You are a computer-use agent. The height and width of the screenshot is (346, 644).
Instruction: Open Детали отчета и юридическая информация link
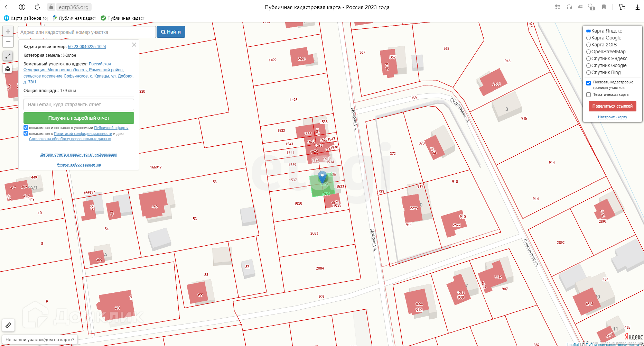coord(79,154)
